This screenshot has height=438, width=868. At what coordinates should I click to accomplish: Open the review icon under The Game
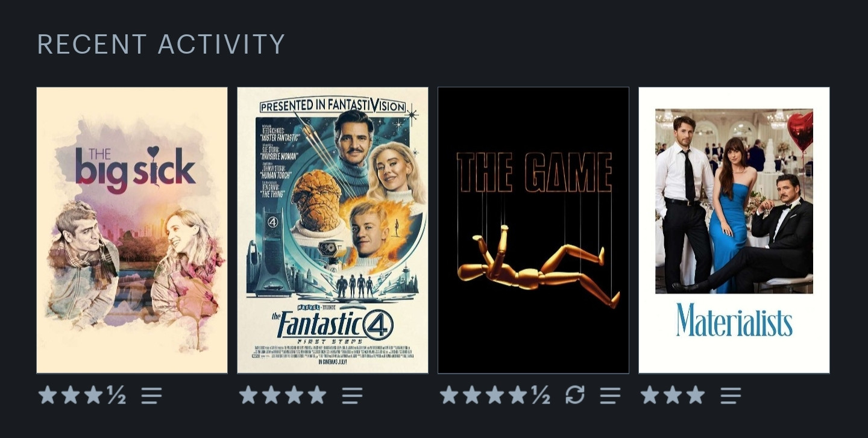pos(610,396)
